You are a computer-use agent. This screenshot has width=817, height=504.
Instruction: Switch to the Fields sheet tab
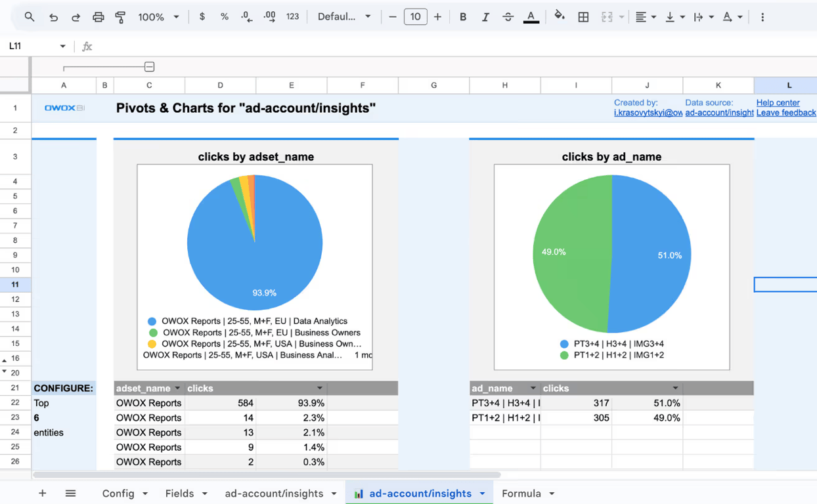(179, 493)
